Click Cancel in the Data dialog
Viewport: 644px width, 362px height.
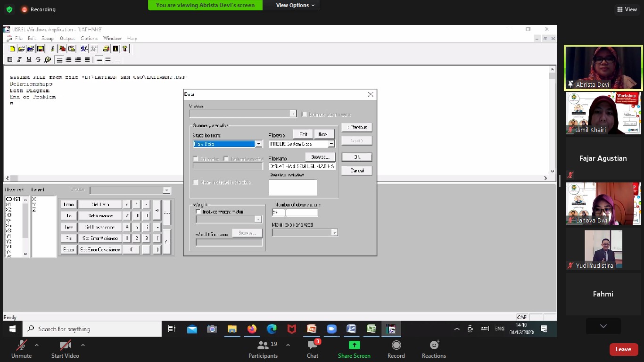(357, 171)
